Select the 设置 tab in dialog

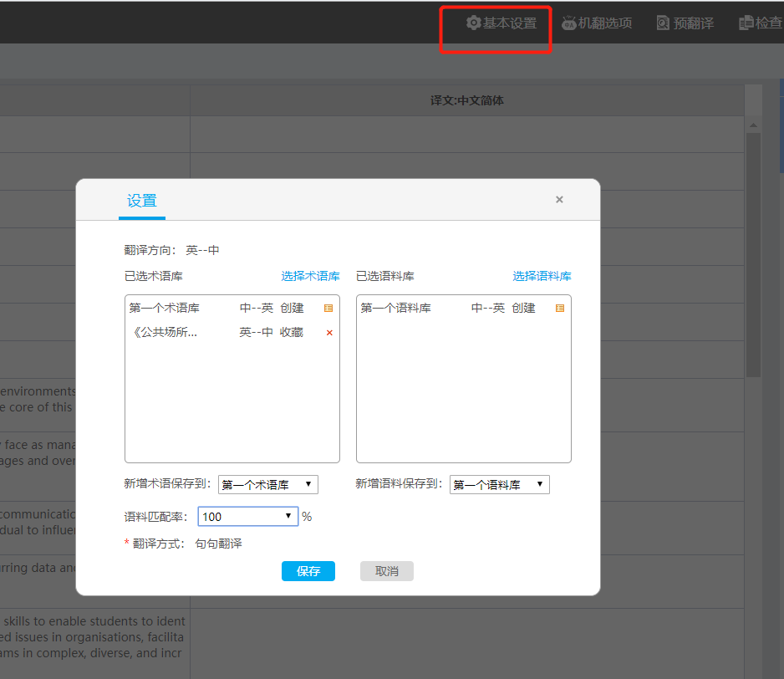(x=142, y=202)
